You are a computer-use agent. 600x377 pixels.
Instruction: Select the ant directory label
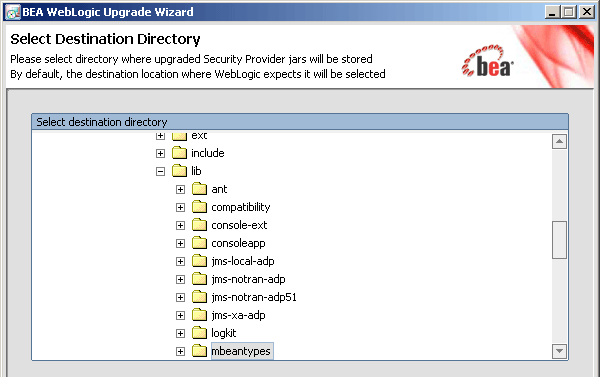tap(219, 189)
